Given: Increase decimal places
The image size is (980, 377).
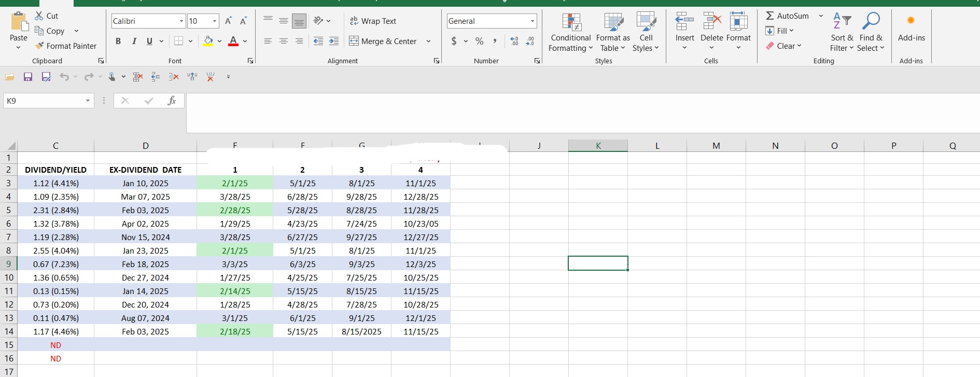Looking at the screenshot, I should [514, 41].
